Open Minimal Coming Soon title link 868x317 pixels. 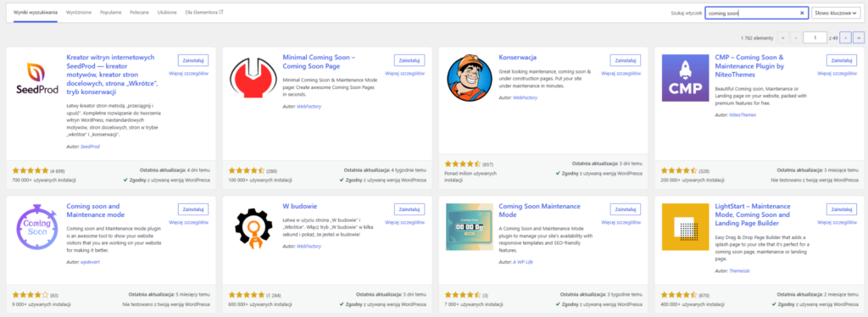[x=319, y=61]
